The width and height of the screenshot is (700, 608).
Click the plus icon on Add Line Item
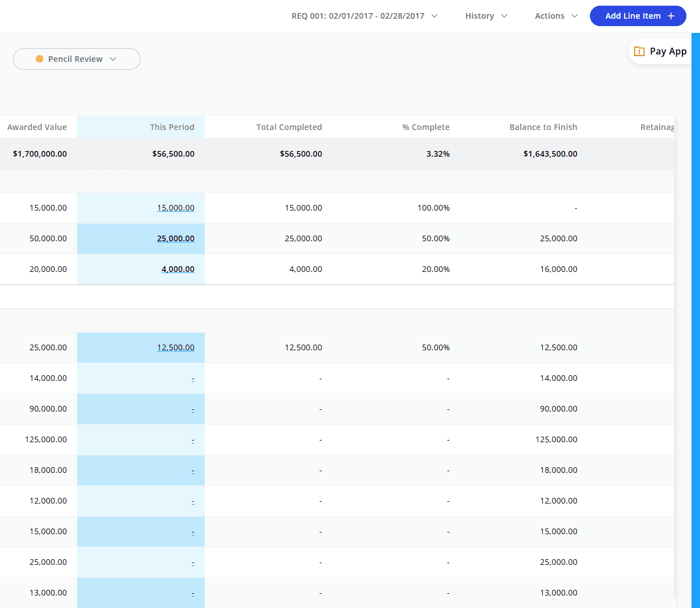pos(671,16)
